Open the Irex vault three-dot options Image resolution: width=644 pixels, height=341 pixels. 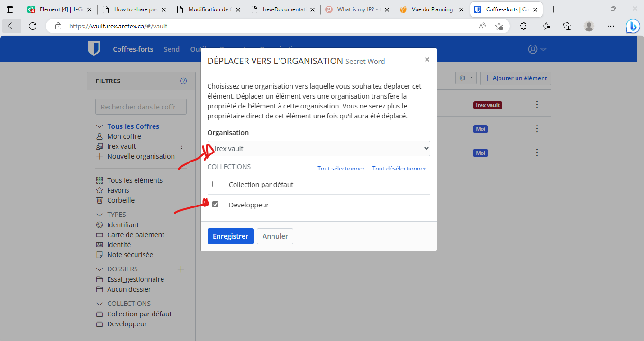click(181, 146)
